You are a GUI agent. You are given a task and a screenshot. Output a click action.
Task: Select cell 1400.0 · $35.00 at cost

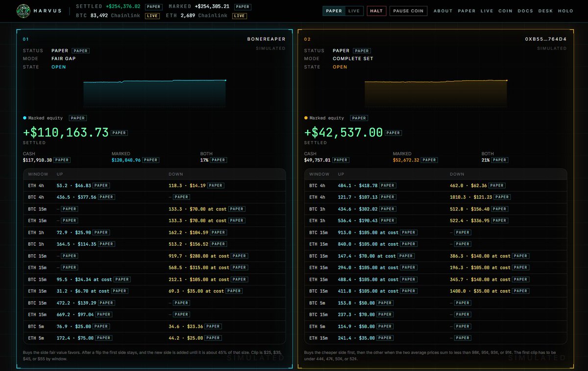pos(480,291)
